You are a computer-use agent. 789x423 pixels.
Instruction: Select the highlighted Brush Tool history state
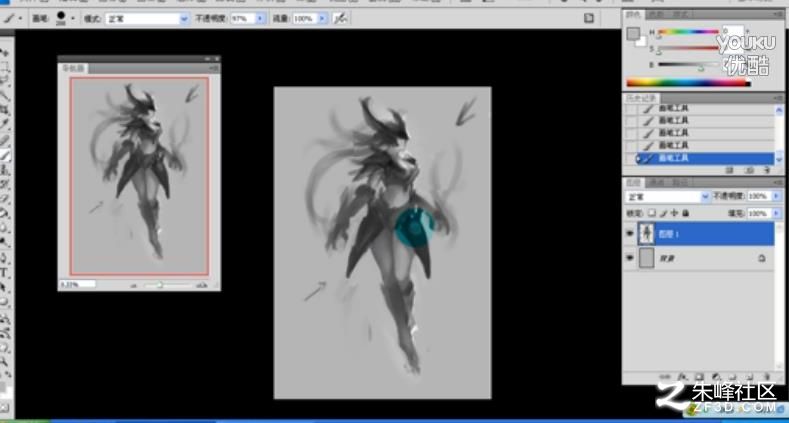704,158
